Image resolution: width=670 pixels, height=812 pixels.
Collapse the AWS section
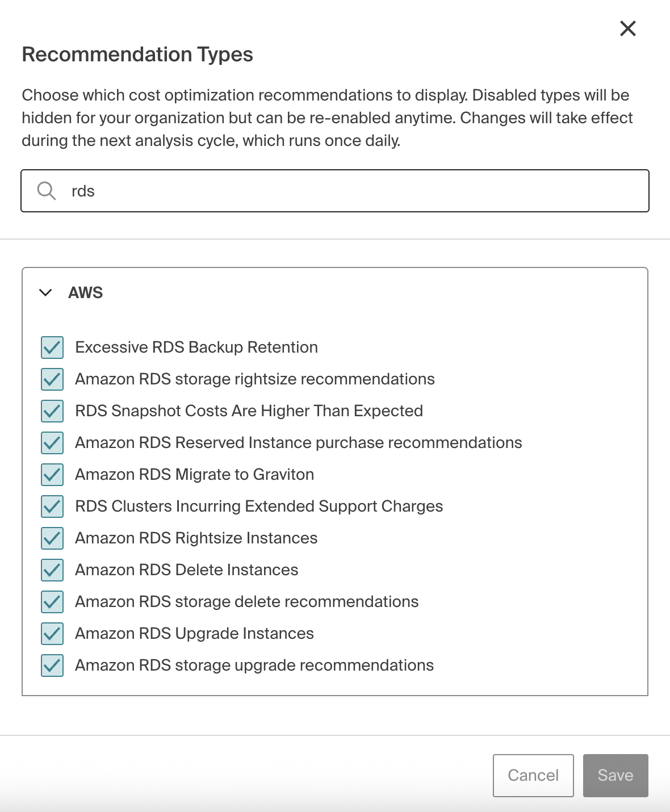45,294
